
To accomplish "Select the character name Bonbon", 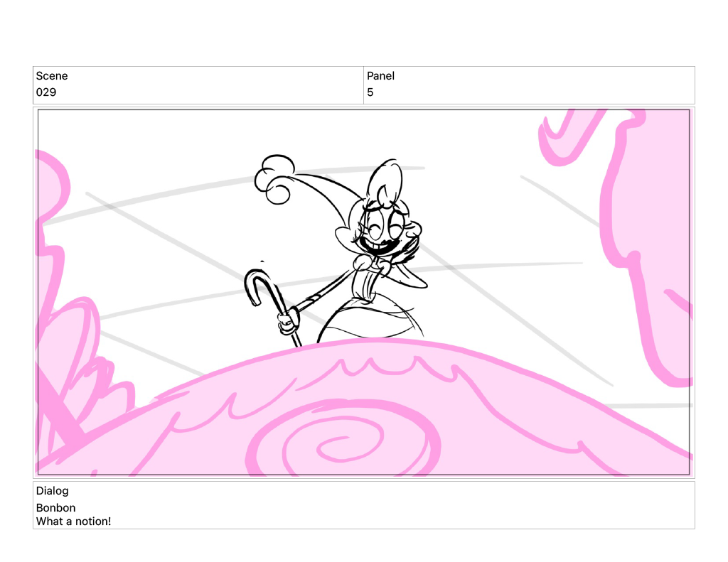I will [x=56, y=508].
